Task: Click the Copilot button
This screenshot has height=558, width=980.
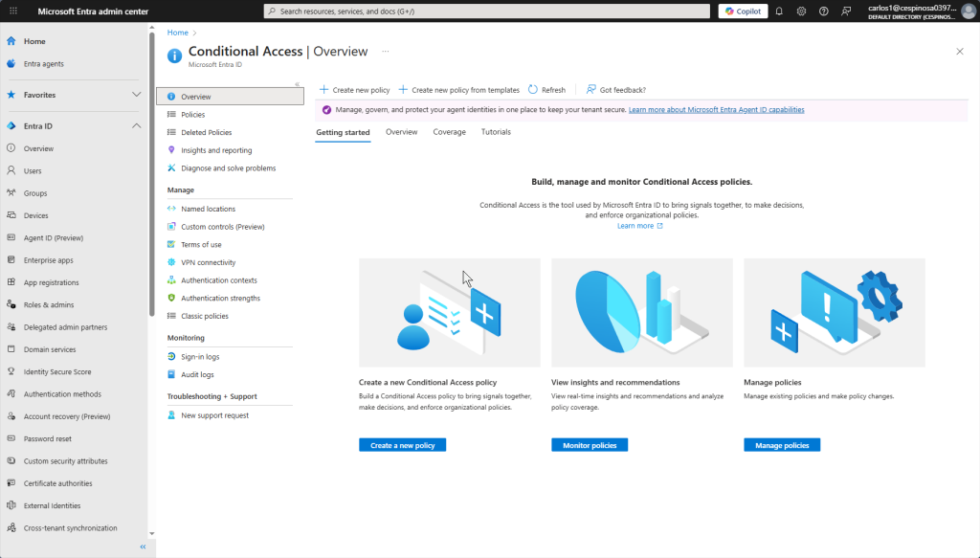Action: coord(743,11)
